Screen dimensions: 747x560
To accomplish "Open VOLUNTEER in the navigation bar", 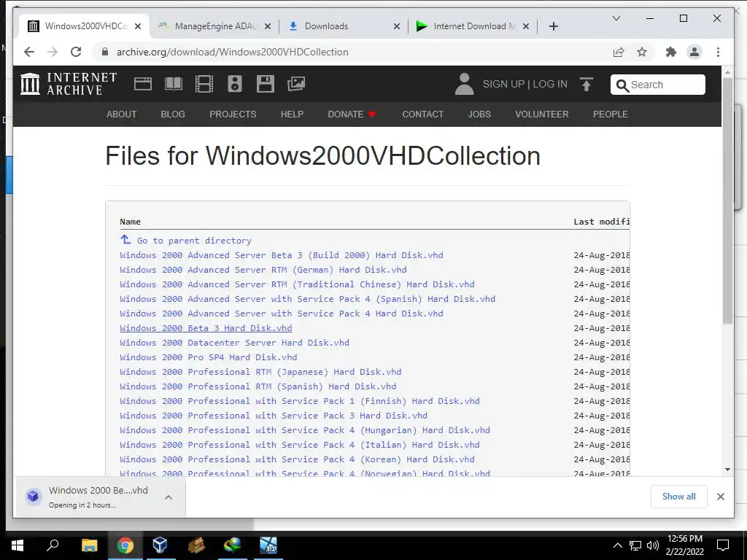I will tap(542, 114).
